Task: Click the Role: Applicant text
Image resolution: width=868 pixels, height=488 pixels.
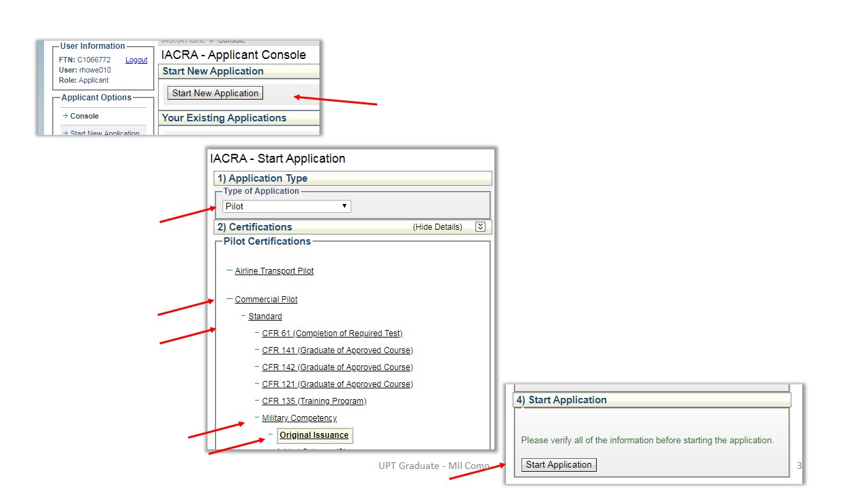Action: 83,80
